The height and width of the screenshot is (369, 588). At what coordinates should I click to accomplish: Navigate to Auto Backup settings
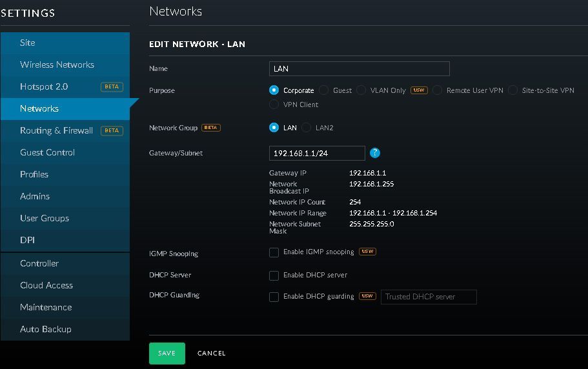point(45,329)
